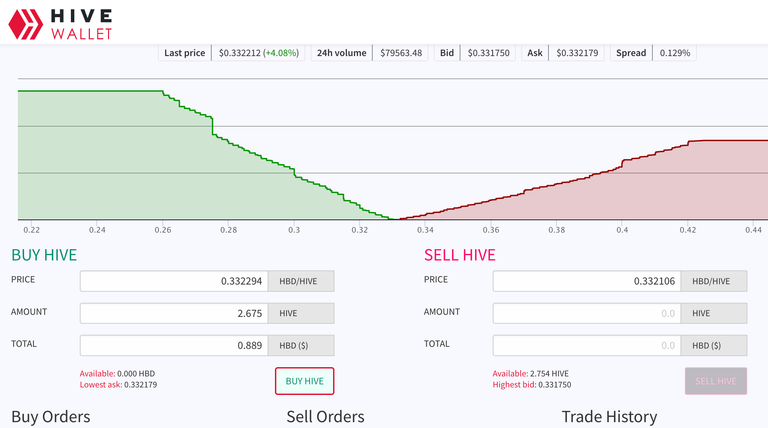Click the Highest bid 0.331750 link
This screenshot has height=428, width=768.
click(532, 385)
